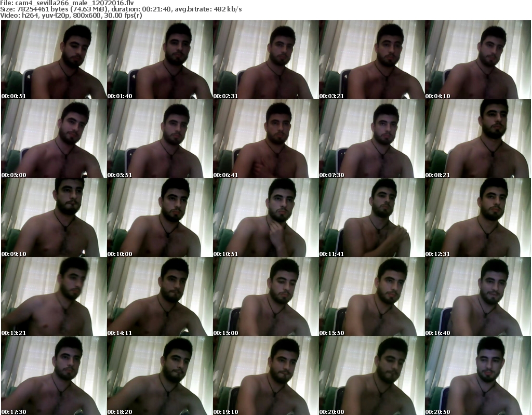Screen dimensions: 532x415
Task: Select the thumbnail stamped 00:04:10
Action: (x=478, y=60)
